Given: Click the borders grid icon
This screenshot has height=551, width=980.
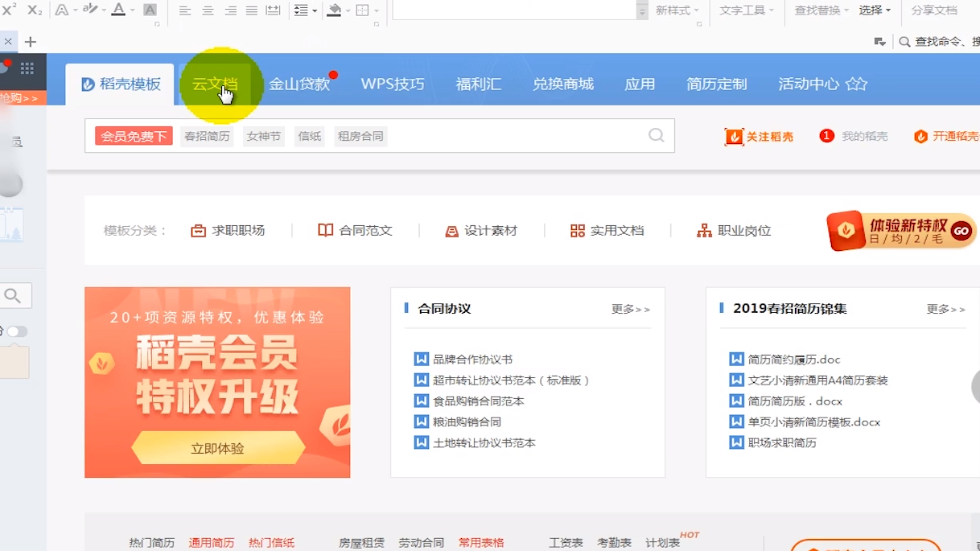Looking at the screenshot, I should click(x=362, y=10).
